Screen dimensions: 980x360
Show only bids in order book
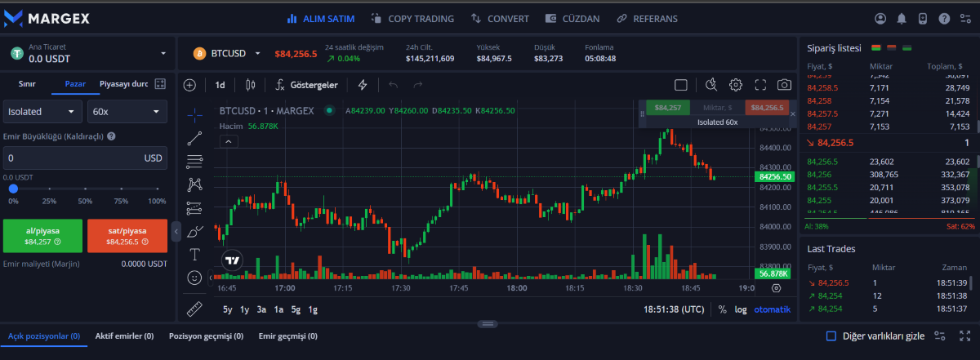907,47
